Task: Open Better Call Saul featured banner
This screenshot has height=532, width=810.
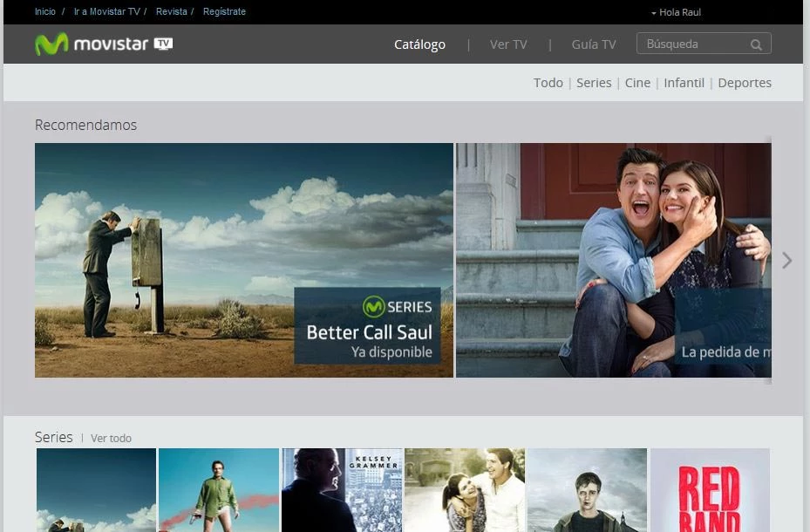Action: 244,260
